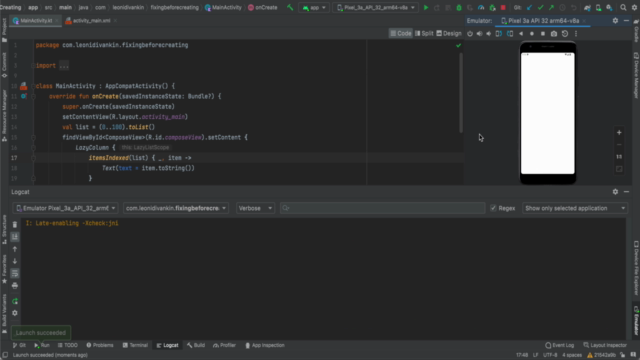The height and width of the screenshot is (360, 640).
Task: Open the Profiler tool window
Action: click(224, 345)
